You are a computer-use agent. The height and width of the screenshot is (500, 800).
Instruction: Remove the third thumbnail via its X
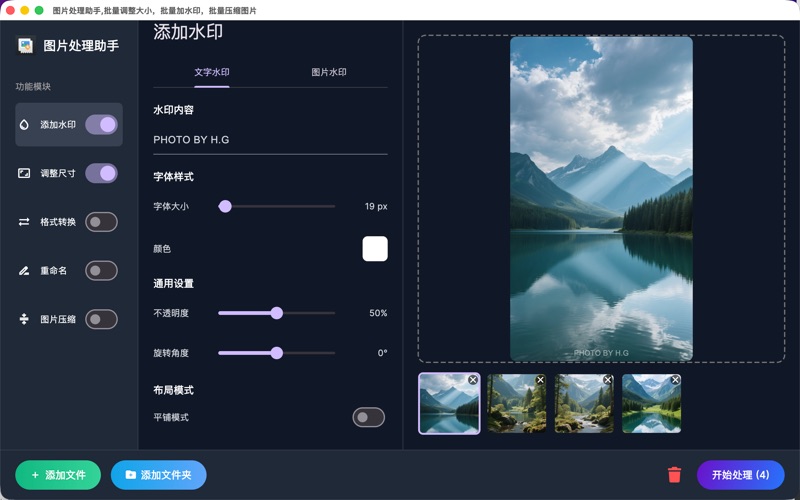pyautogui.click(x=608, y=380)
